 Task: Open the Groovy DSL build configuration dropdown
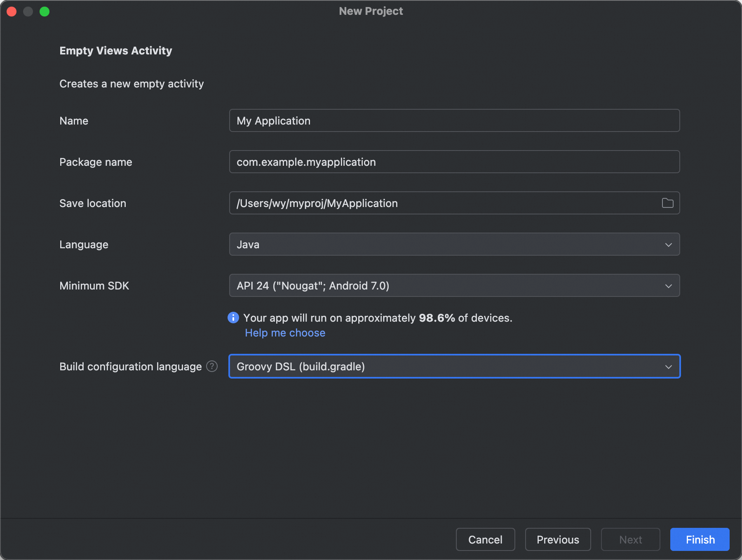[x=453, y=366]
